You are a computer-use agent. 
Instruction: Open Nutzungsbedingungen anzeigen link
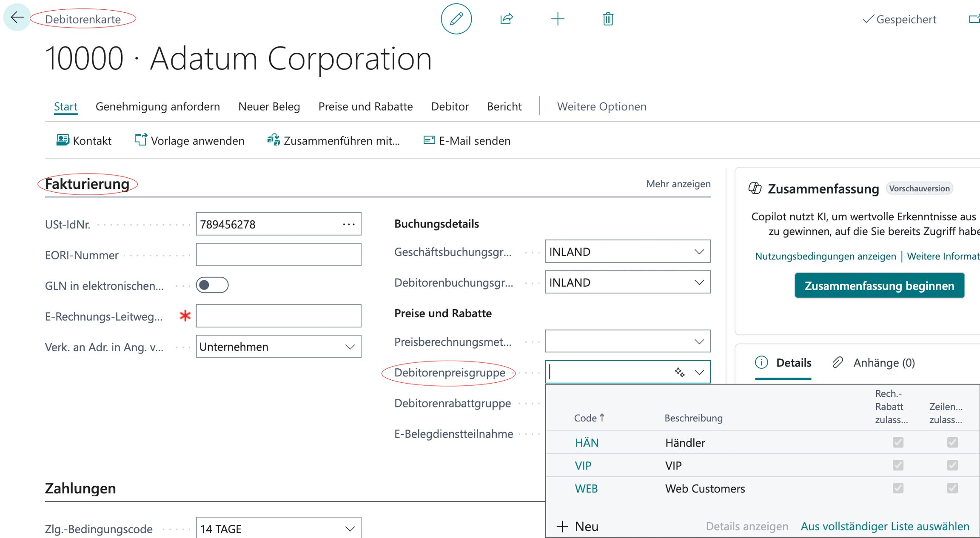click(x=826, y=256)
